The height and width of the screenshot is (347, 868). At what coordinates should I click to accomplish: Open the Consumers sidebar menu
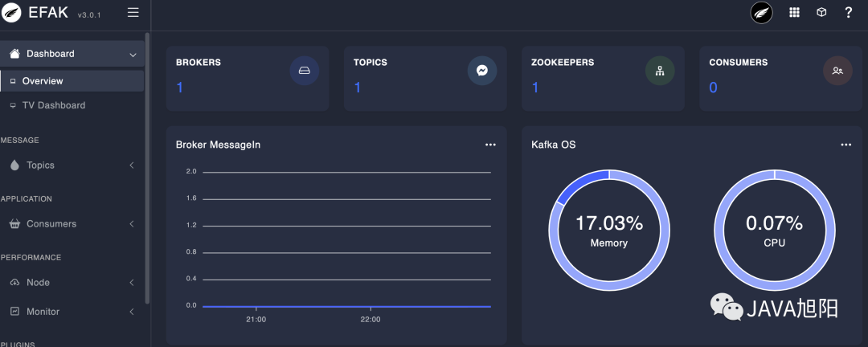[72, 223]
